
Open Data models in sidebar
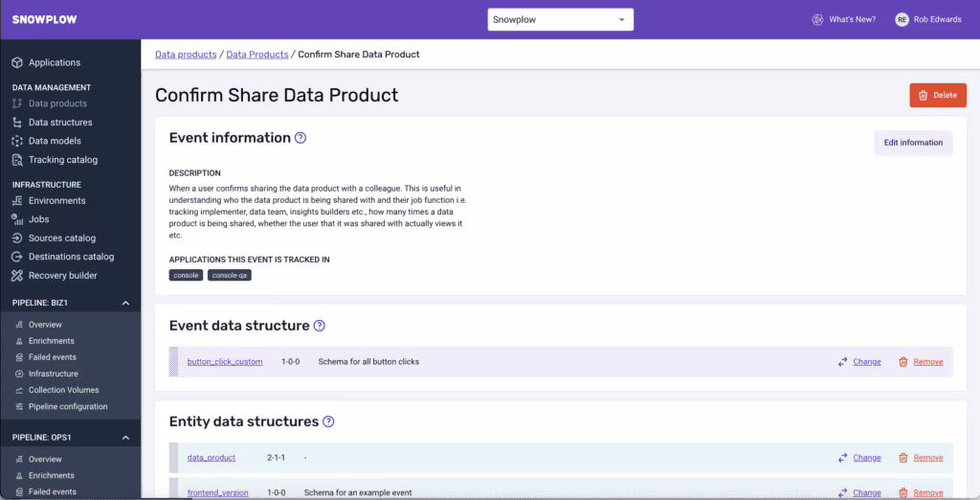(x=55, y=141)
